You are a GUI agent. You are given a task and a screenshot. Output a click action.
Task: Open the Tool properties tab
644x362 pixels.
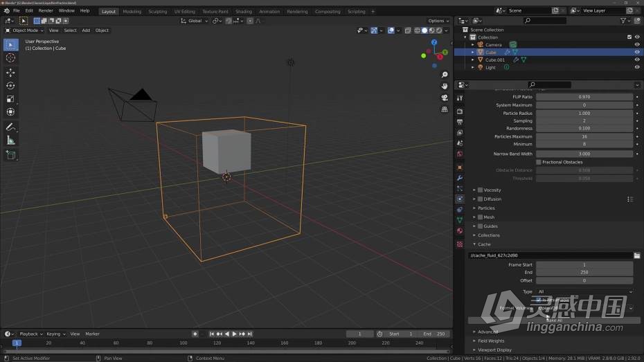(x=460, y=98)
